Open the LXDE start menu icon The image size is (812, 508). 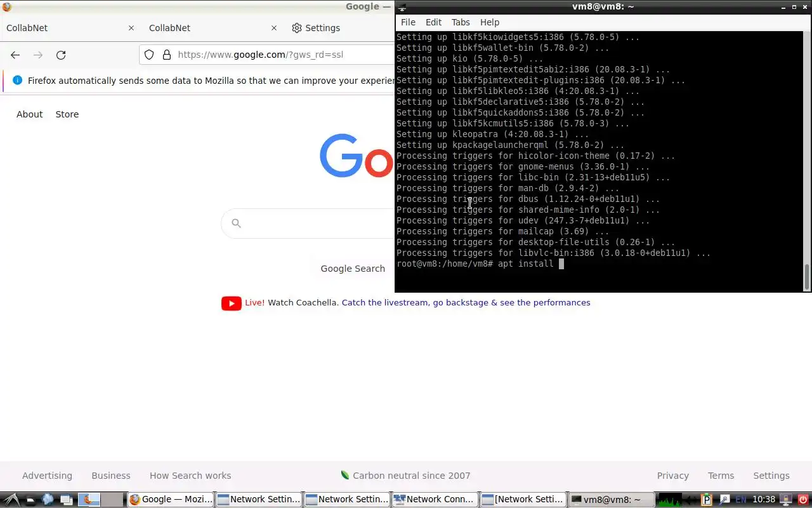13,500
